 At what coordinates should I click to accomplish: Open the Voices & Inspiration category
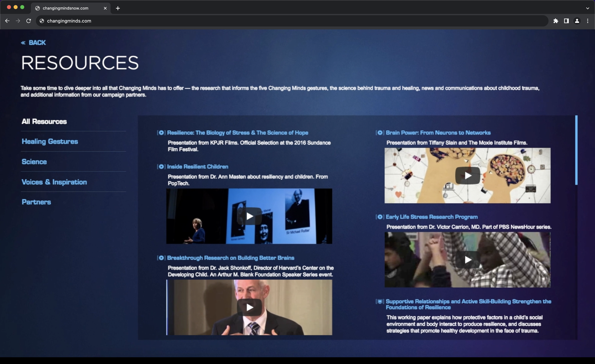coord(54,182)
